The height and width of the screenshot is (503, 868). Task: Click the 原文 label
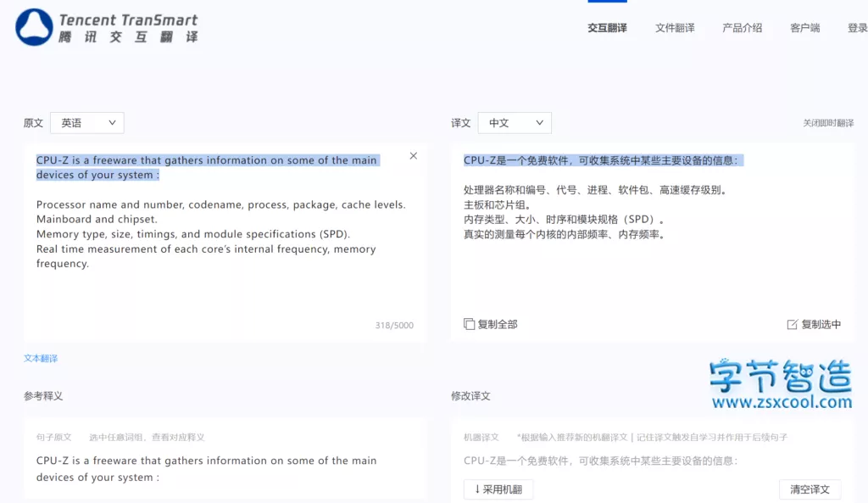[33, 123]
